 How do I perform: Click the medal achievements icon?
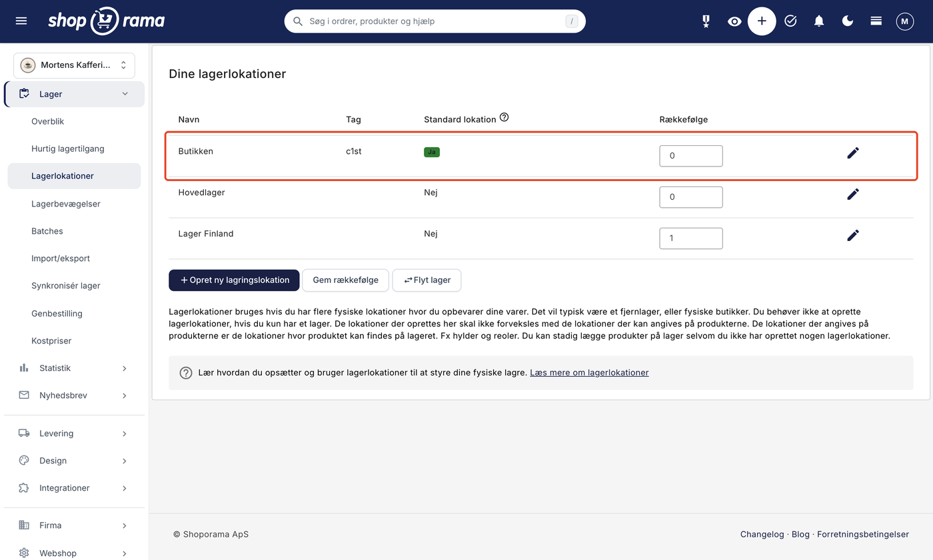click(706, 21)
